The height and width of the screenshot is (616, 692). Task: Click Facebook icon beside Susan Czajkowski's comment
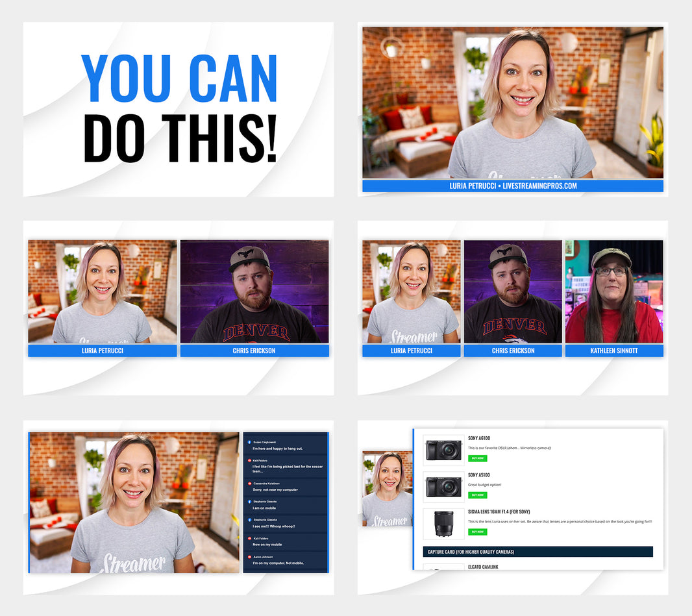[249, 441]
